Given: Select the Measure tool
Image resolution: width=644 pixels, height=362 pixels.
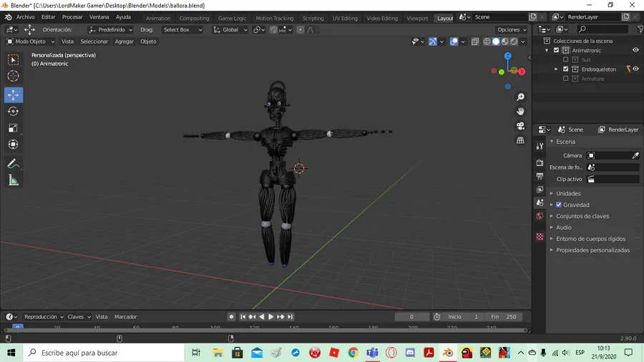Looking at the screenshot, I should (13, 180).
